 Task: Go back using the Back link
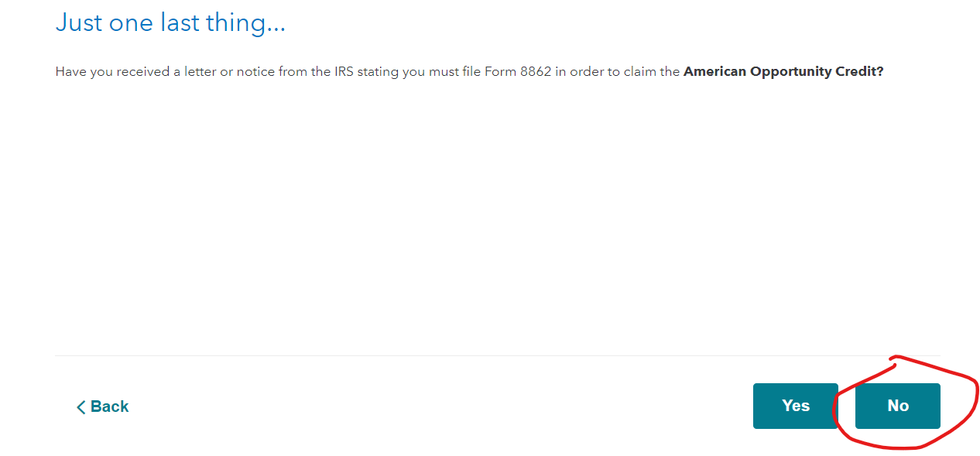[102, 406]
